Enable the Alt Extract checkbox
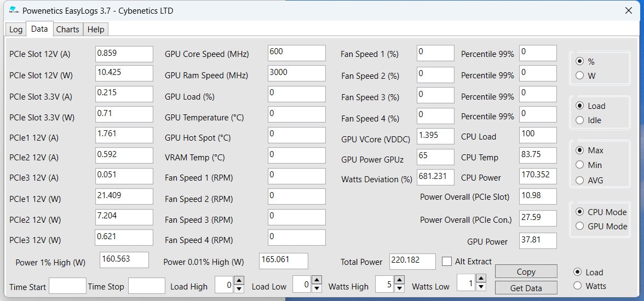 tap(447, 262)
